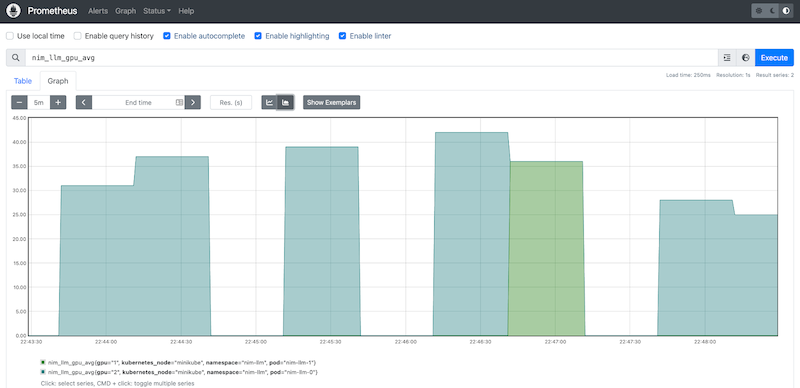Open the End time calendar picker
The image size is (800, 388).
click(x=179, y=102)
